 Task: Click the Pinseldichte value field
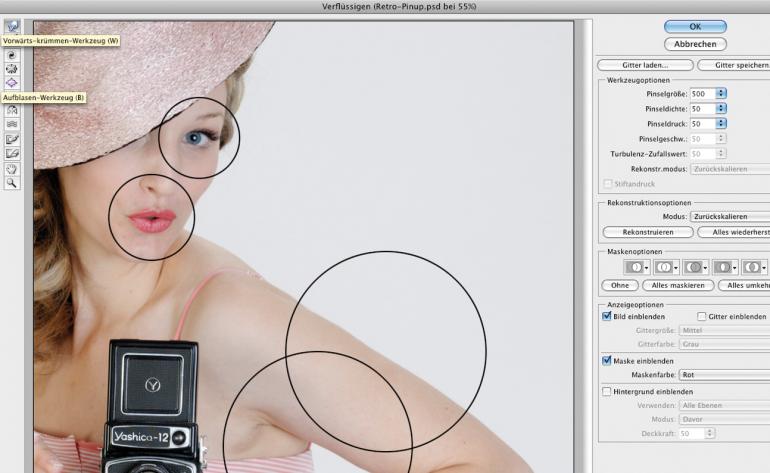tap(703, 109)
